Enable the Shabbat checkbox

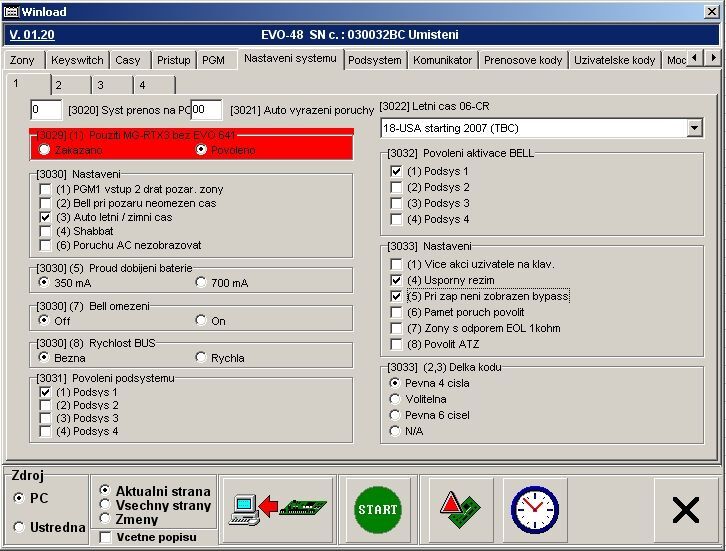click(x=45, y=231)
